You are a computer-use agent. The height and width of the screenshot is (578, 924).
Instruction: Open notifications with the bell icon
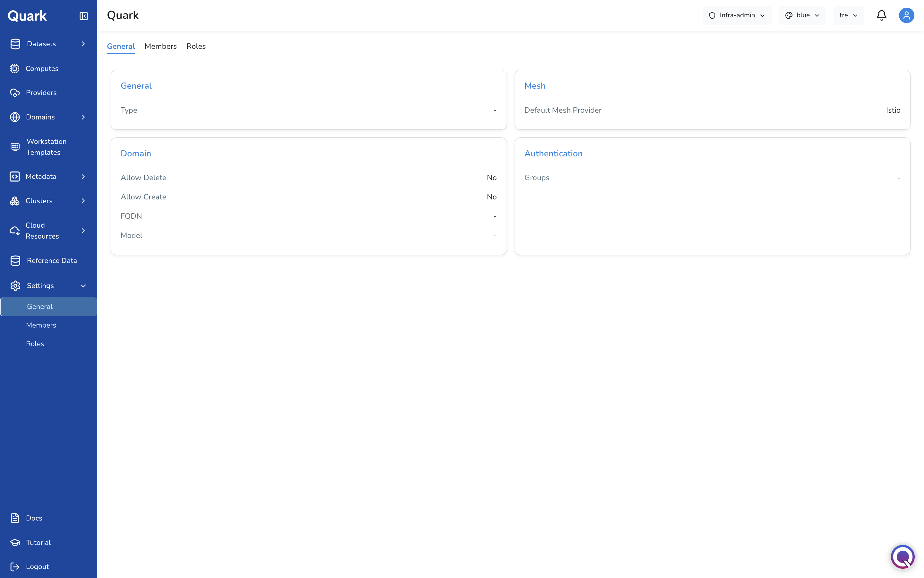pos(882,15)
